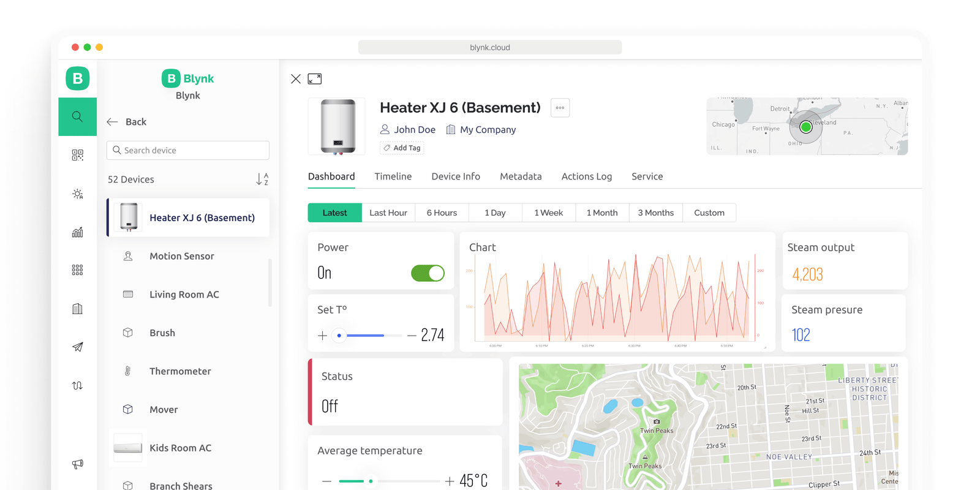Close the device panel with the X icon
This screenshot has width=980, height=490.
pos(296,79)
